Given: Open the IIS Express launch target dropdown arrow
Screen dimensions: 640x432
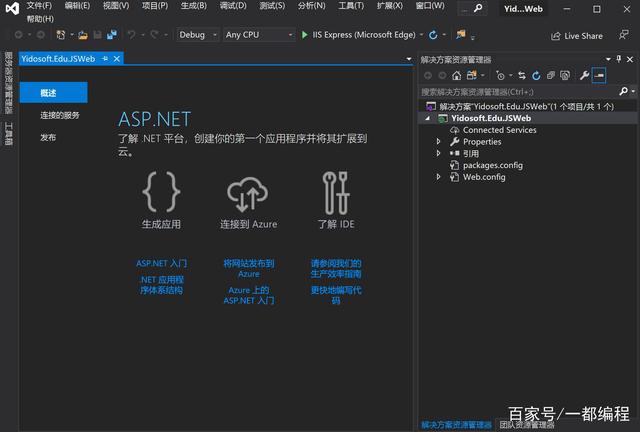Looking at the screenshot, I should [x=421, y=35].
